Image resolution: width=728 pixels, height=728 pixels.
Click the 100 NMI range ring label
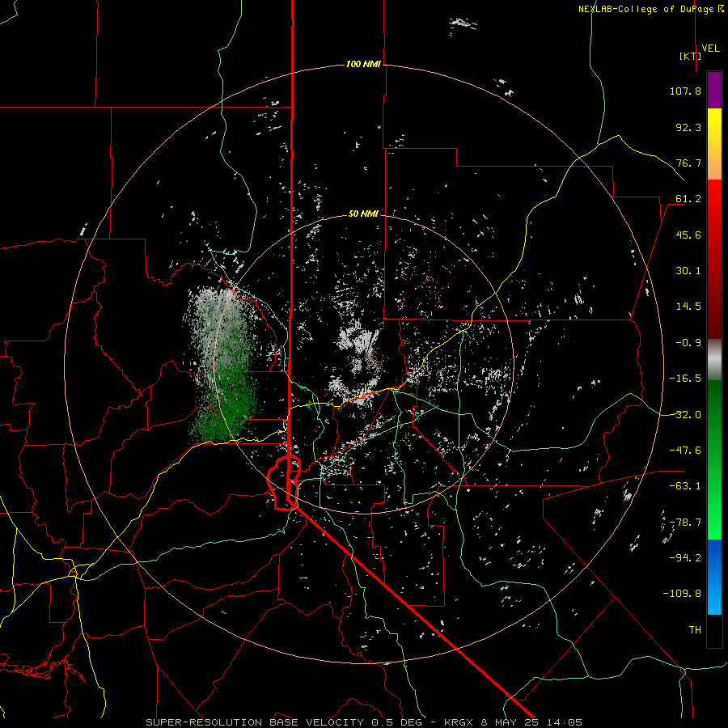point(363,64)
